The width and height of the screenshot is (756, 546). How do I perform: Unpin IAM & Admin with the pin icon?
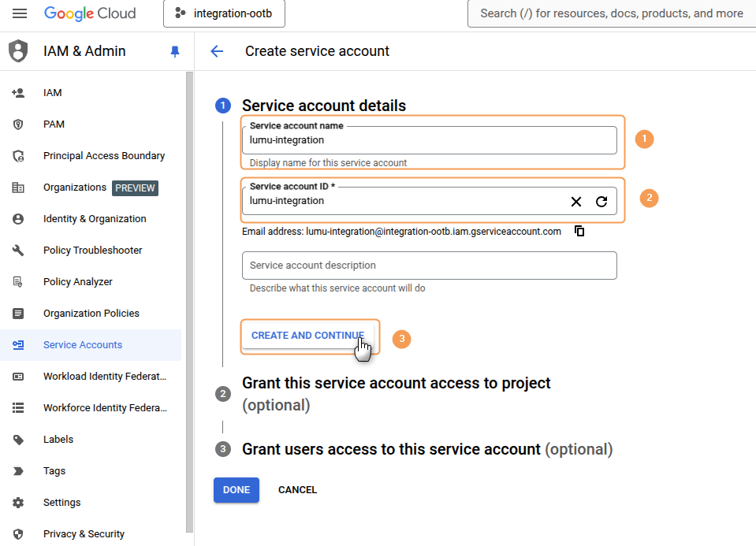175,51
